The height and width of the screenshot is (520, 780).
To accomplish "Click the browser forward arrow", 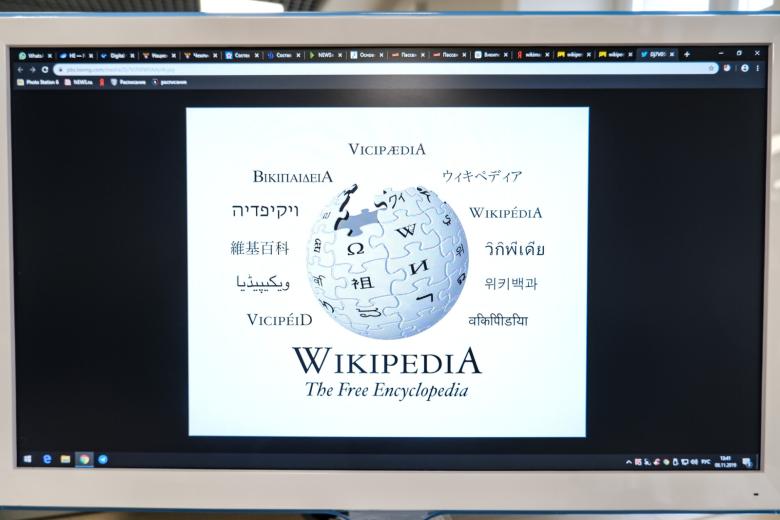I will 32,70.
